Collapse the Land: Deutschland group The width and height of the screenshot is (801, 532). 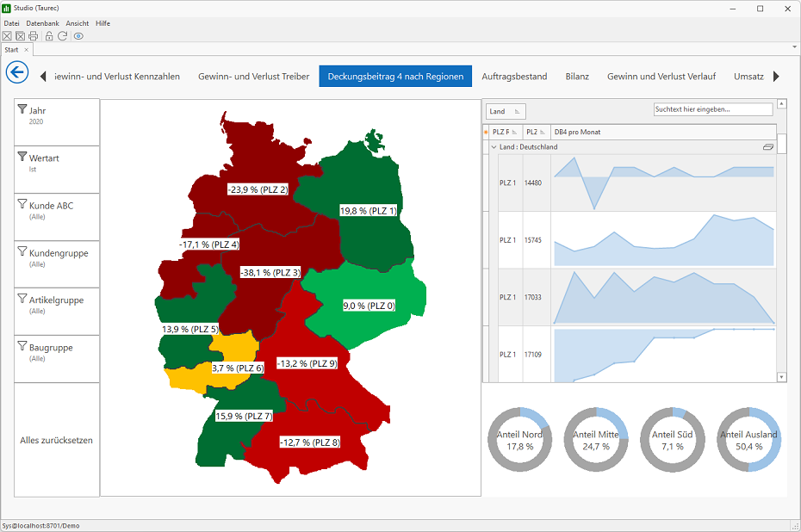click(x=494, y=147)
